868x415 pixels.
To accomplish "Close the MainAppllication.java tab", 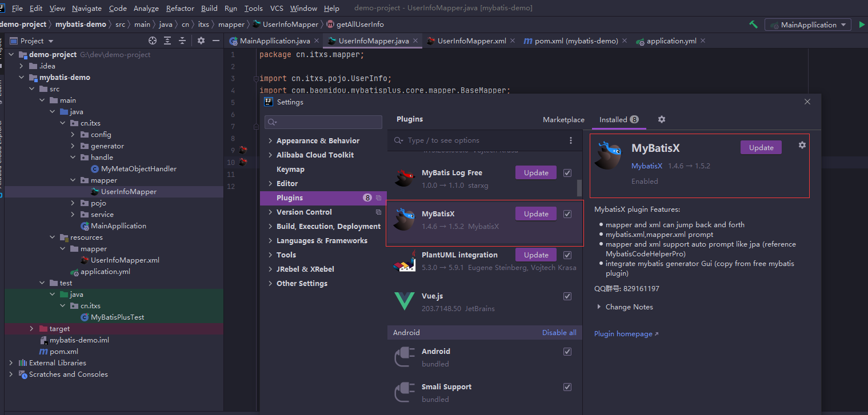I will tap(317, 41).
